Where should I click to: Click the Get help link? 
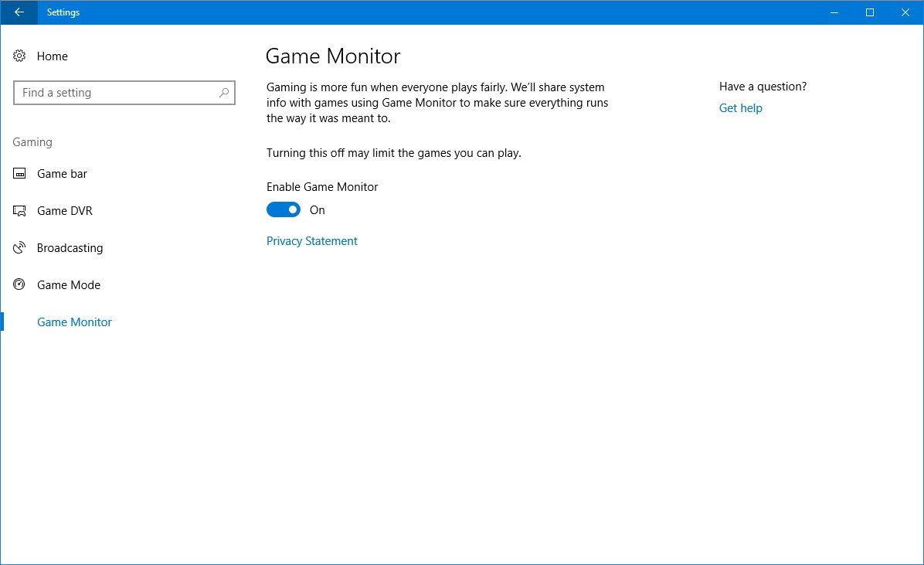(740, 107)
